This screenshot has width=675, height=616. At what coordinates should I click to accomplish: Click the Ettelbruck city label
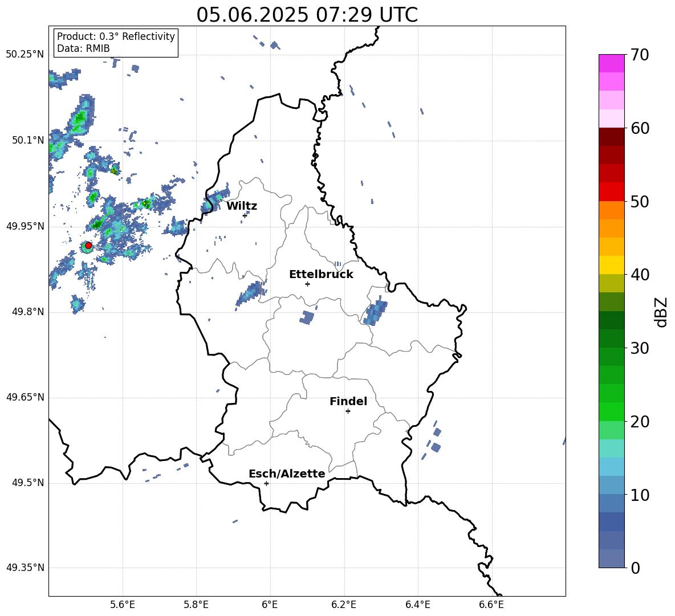point(321,275)
